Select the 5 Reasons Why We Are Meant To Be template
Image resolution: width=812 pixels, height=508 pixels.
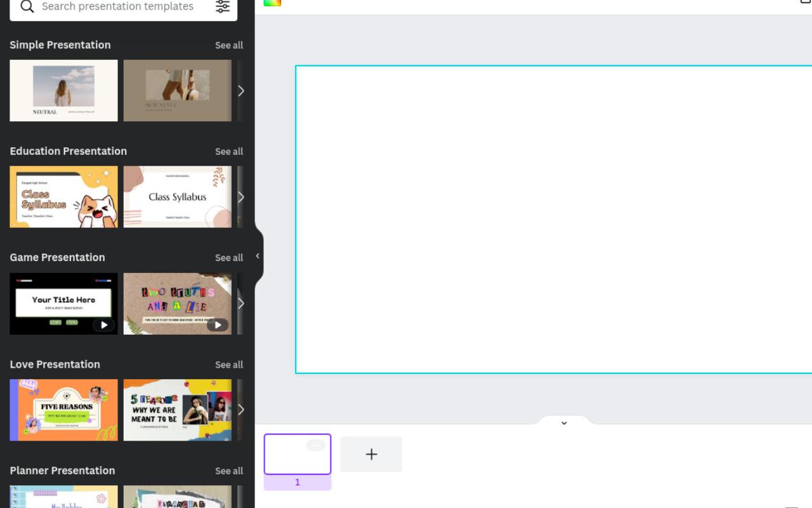pos(178,410)
